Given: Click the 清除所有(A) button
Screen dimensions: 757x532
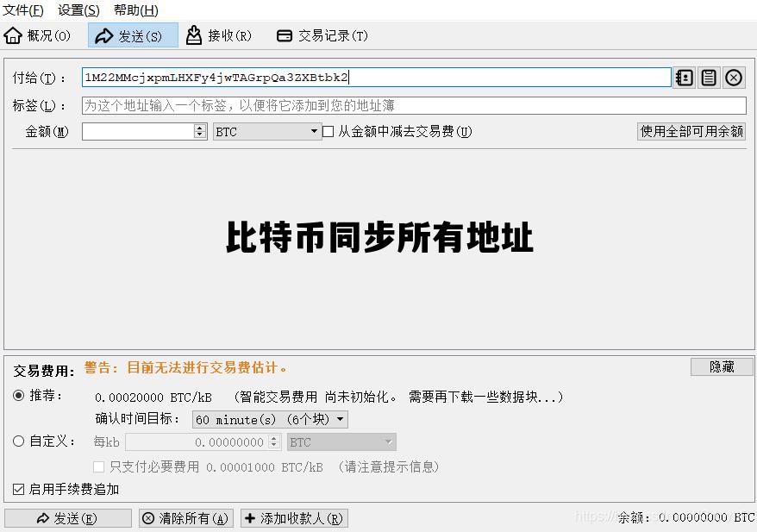Looking at the screenshot, I should click(186, 518).
